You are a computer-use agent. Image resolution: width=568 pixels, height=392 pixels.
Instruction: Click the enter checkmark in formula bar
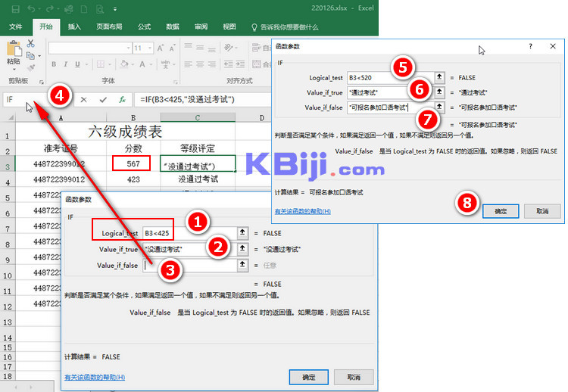[103, 100]
